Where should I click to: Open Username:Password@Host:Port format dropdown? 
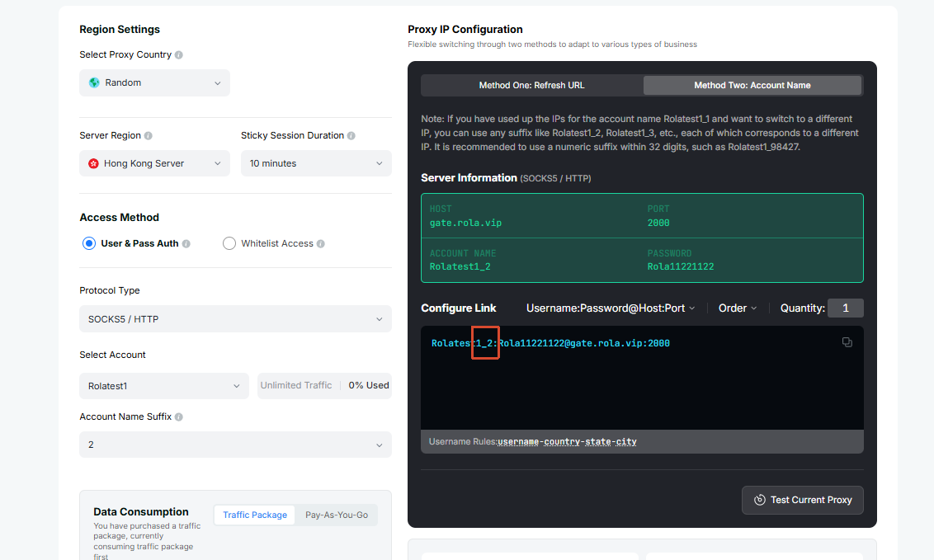pos(611,308)
